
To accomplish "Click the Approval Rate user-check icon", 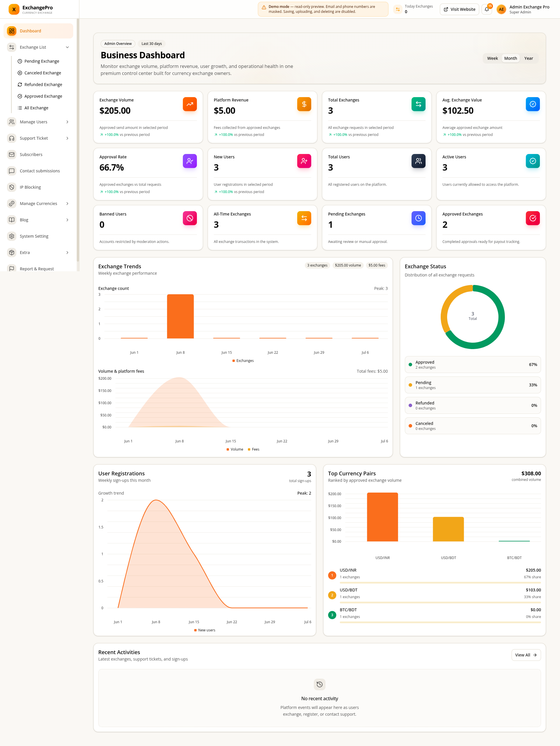I will (190, 161).
